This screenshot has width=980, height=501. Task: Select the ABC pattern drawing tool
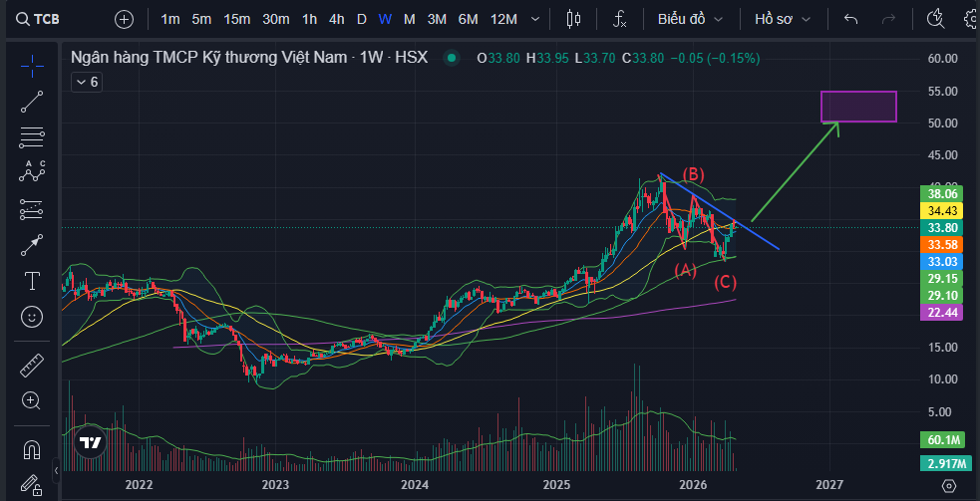tap(31, 171)
